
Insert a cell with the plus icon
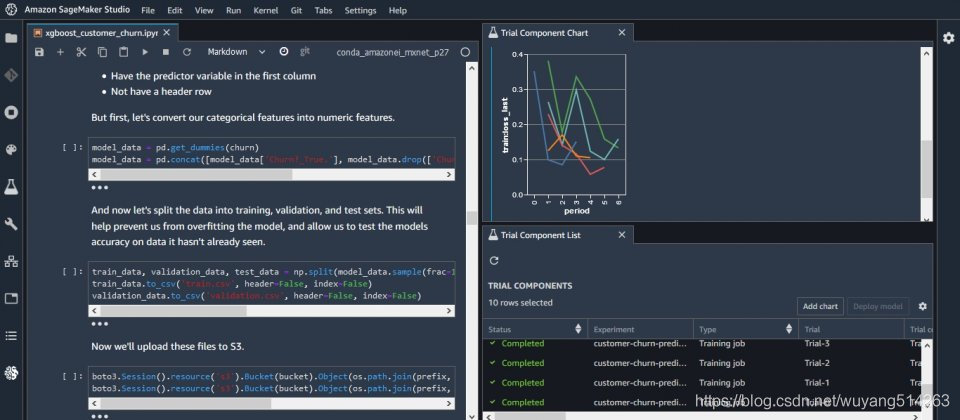[60, 52]
